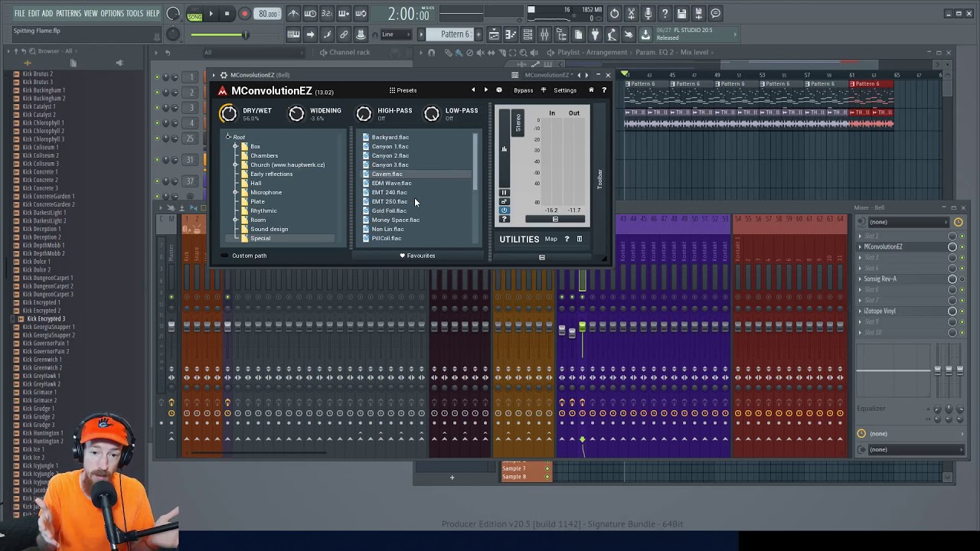
Task: Toggle the Stereo channel mode button
Action: pyautogui.click(x=518, y=123)
